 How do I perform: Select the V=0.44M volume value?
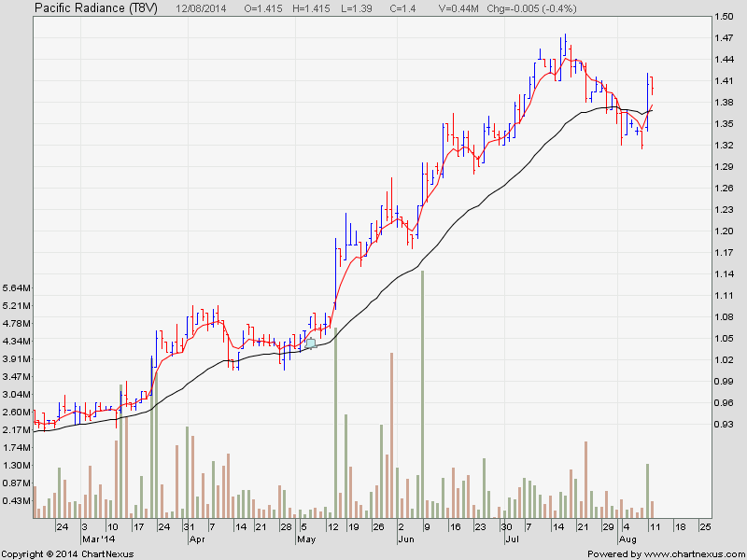pyautogui.click(x=458, y=8)
